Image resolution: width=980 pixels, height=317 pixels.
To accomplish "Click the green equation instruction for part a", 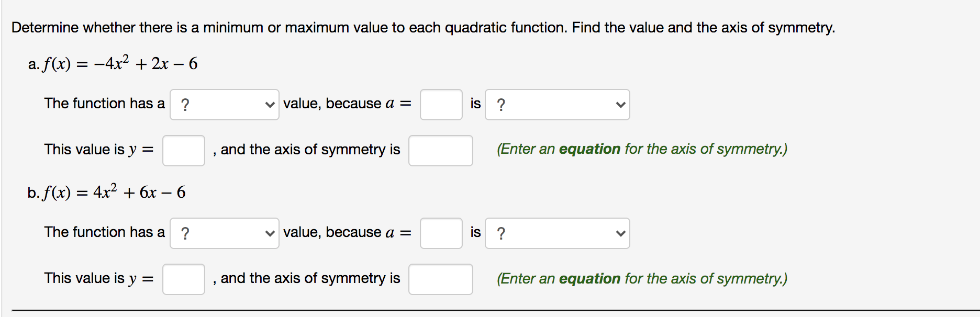I will [x=641, y=149].
